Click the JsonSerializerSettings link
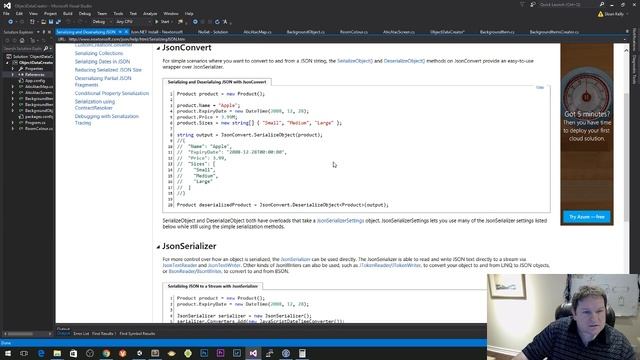Viewport: 640px width, 360px height. click(x=340, y=220)
